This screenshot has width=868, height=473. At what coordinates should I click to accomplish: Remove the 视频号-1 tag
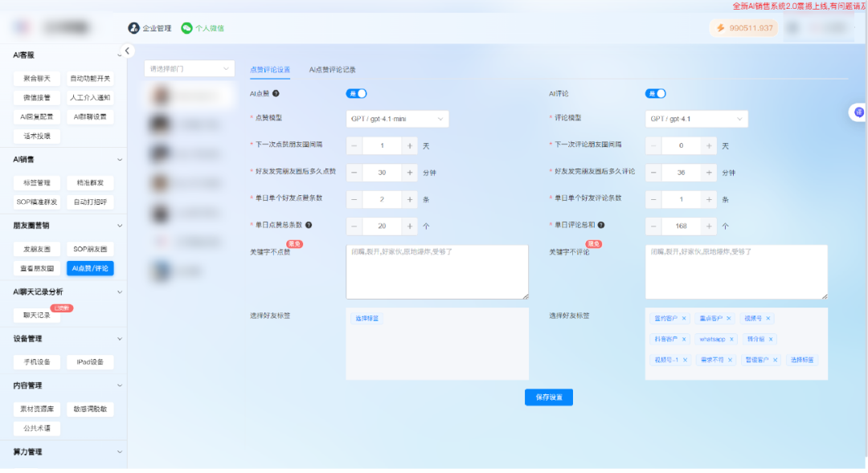pyautogui.click(x=686, y=360)
